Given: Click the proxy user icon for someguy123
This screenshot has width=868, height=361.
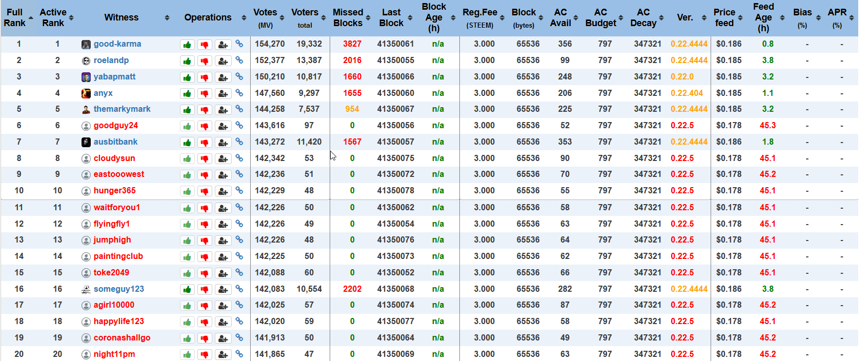Looking at the screenshot, I should tap(223, 290).
